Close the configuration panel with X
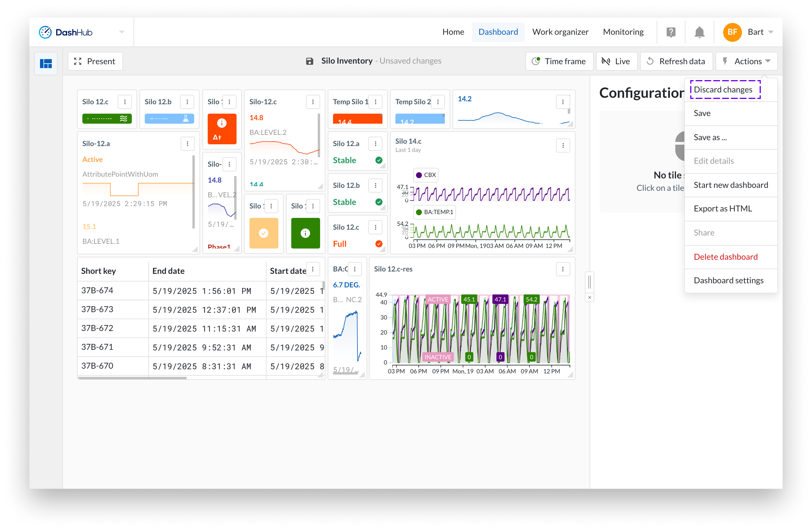This screenshot has height=530, width=812. click(589, 297)
